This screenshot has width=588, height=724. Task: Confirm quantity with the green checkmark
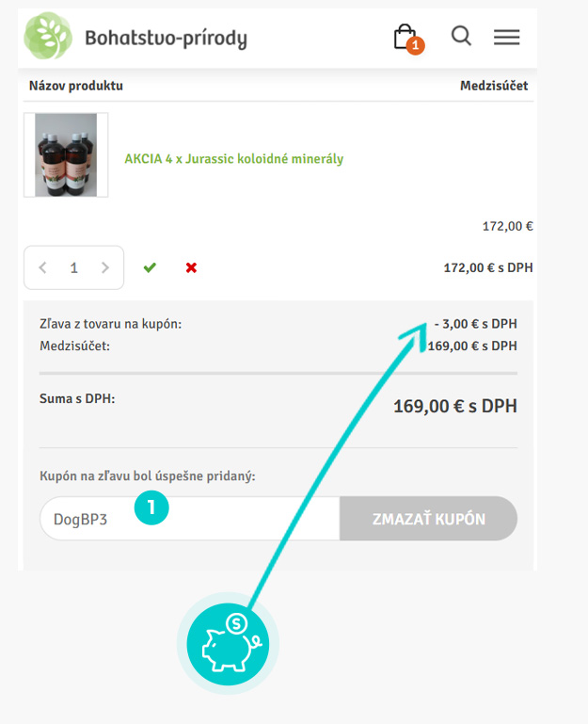(150, 267)
